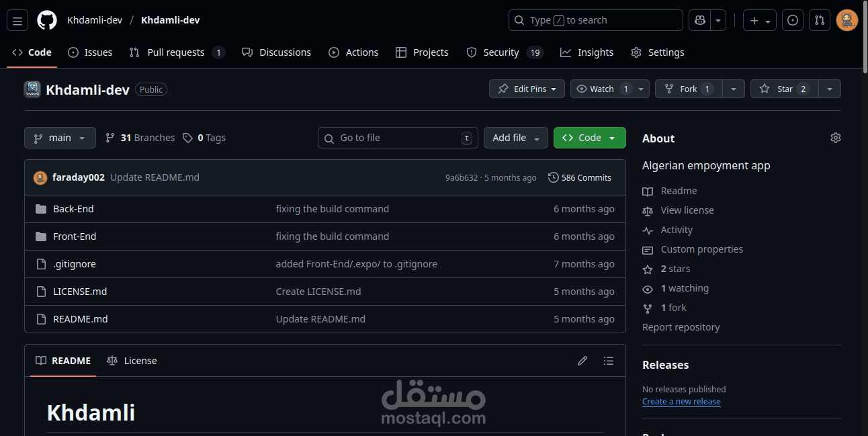Screen dimensions: 868x436
Task: Click Create a new release link
Action: 681,402
